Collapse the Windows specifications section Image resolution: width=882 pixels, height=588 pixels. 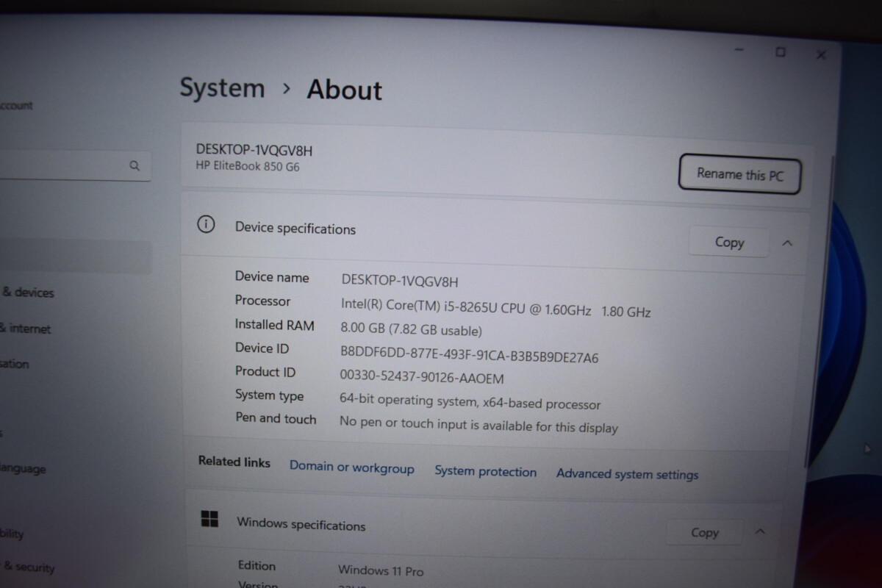(x=761, y=531)
